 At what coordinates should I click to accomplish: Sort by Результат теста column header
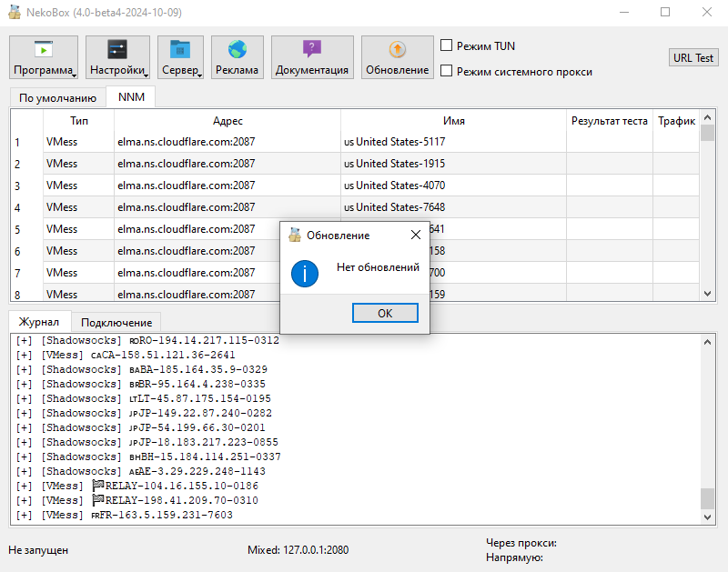(609, 121)
